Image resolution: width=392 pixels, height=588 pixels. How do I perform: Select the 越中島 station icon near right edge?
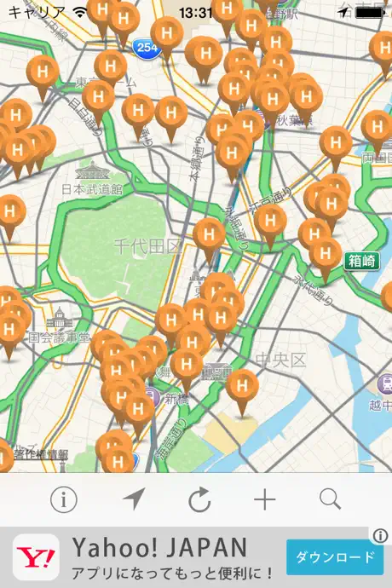click(385, 384)
